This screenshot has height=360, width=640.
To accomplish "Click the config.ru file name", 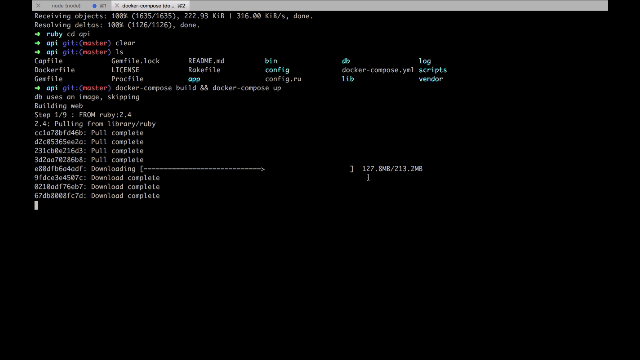I will (x=283, y=79).
